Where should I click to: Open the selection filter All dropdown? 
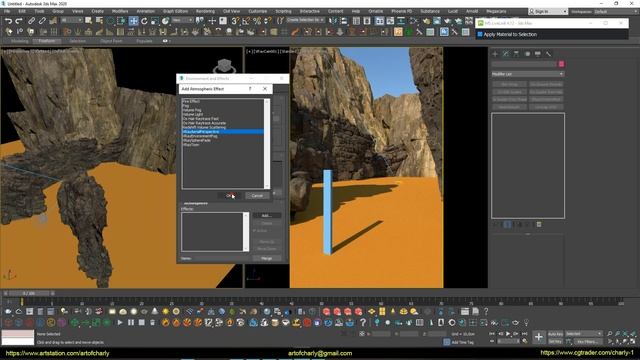(x=71, y=20)
